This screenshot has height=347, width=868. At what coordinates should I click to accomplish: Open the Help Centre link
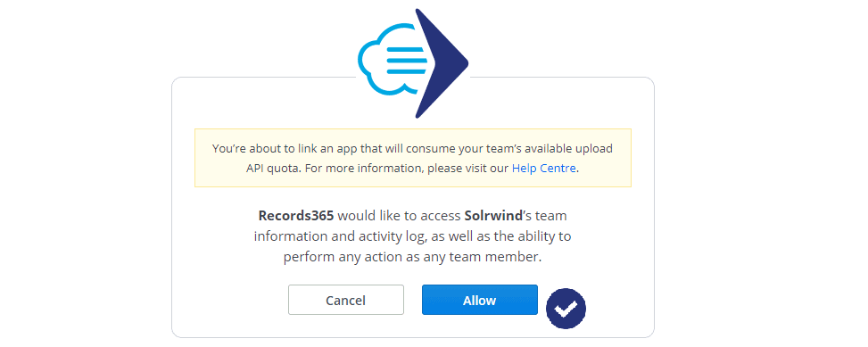[543, 169]
